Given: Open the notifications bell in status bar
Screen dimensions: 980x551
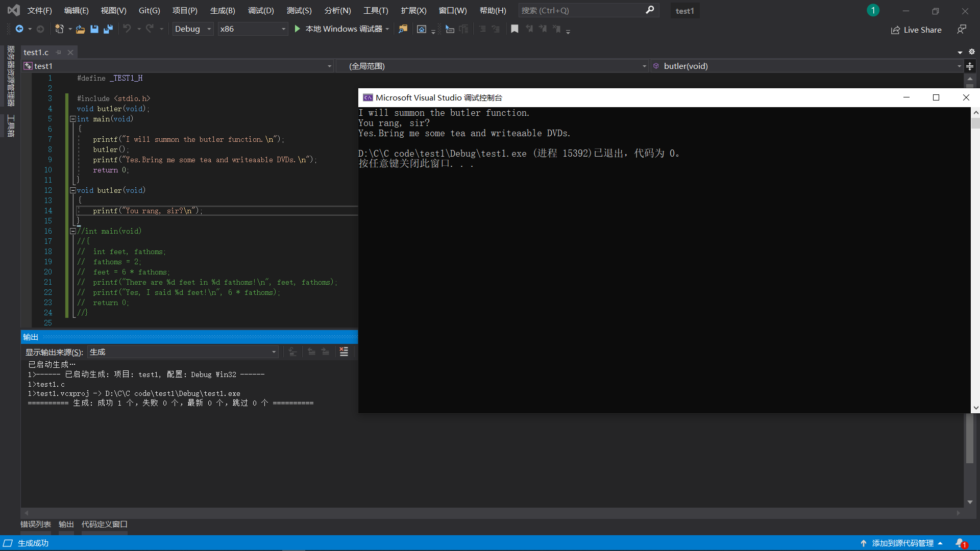Looking at the screenshot, I should (960, 543).
